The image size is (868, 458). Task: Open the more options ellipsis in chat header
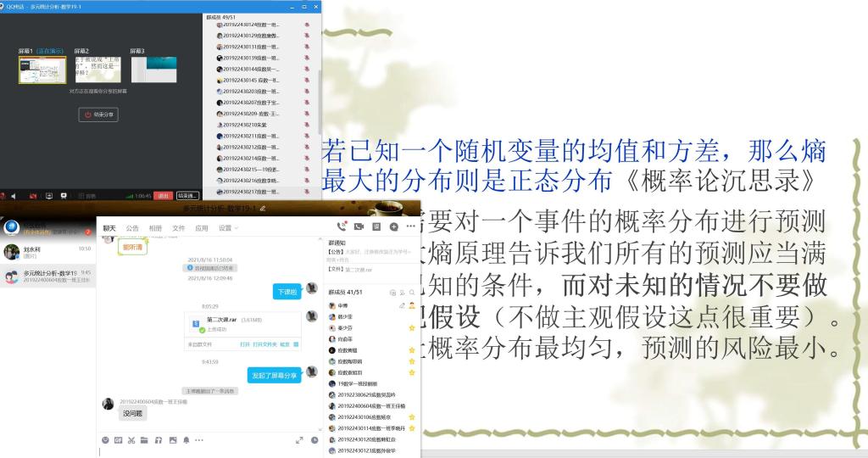tap(410, 227)
